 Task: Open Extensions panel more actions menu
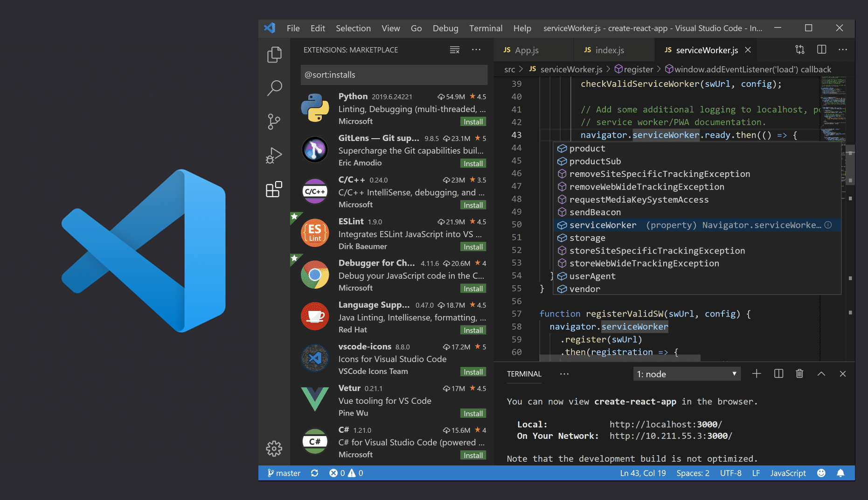pos(476,49)
